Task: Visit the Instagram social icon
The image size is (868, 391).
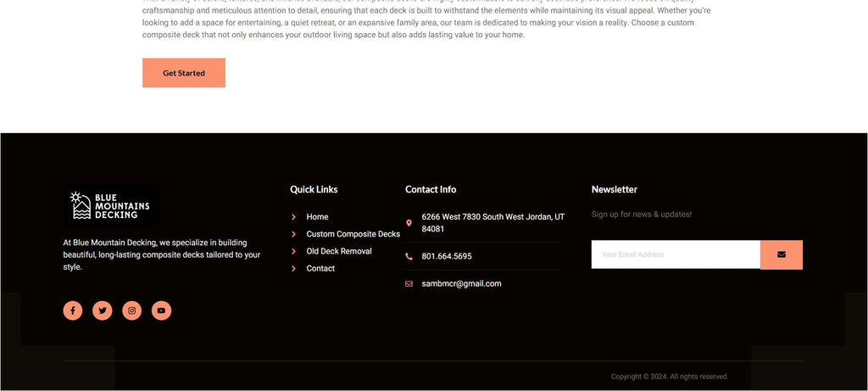Action: [x=131, y=310]
